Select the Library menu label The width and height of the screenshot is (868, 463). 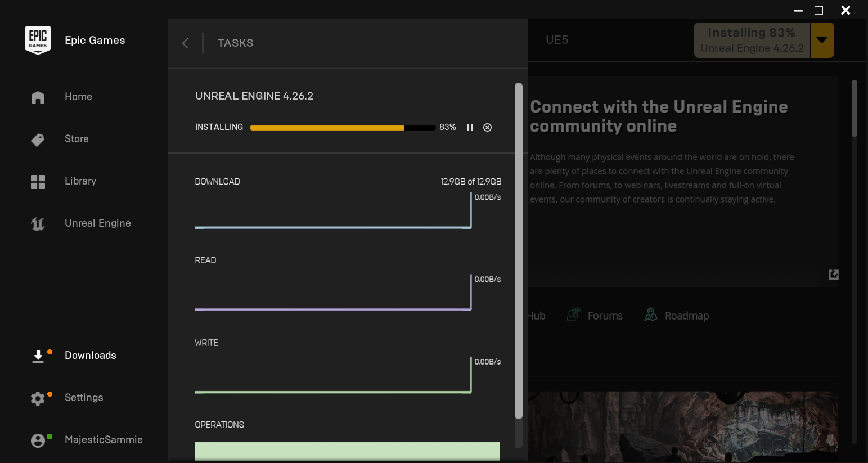[x=80, y=181]
